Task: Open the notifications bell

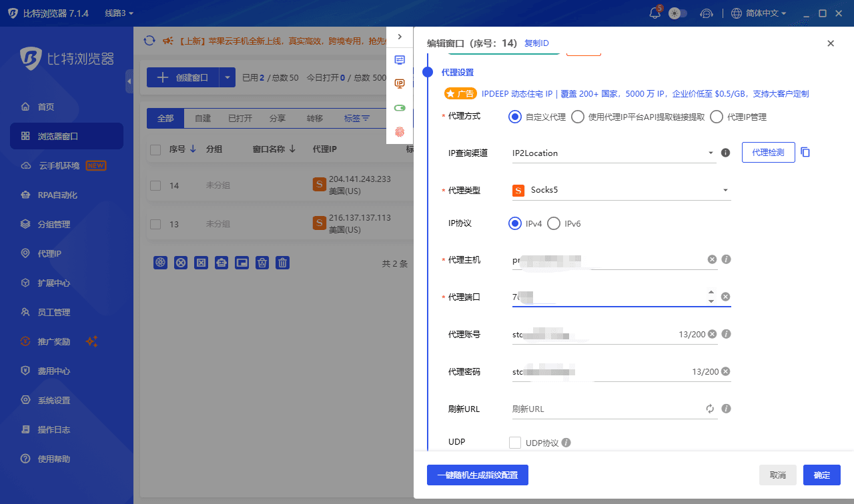Action: (655, 13)
